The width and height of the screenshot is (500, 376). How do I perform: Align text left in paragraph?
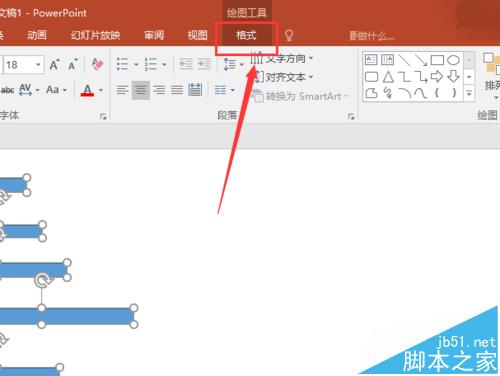coord(122,90)
